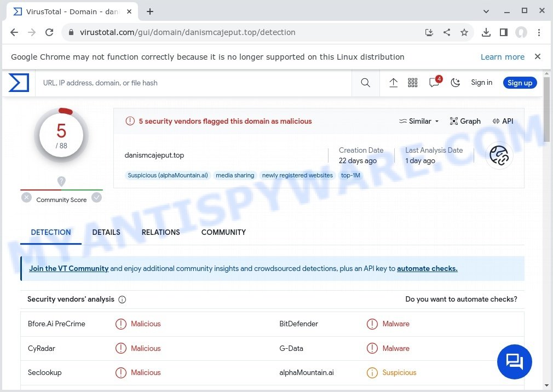Click the newly registered websites tag
This screenshot has height=392, width=553.
(297, 175)
